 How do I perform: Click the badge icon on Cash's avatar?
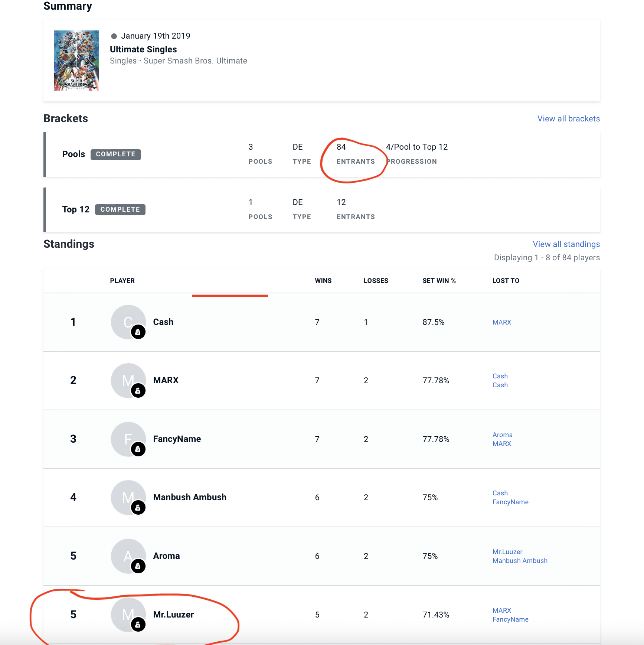tap(138, 332)
